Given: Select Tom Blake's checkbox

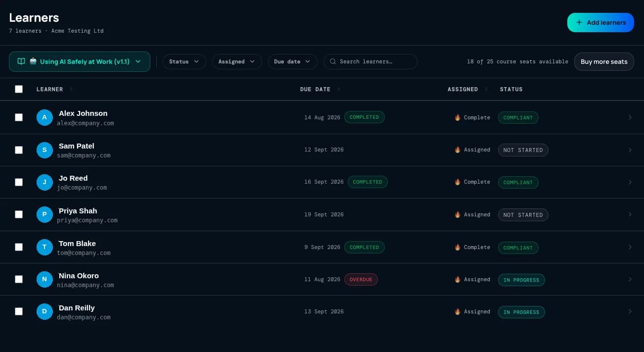Looking at the screenshot, I should point(19,247).
